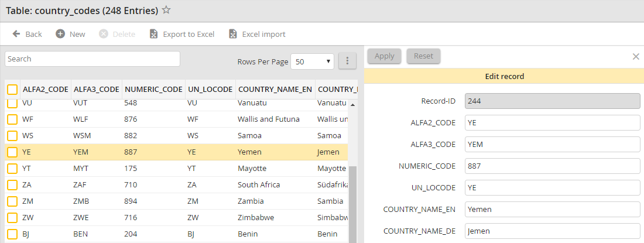The height and width of the screenshot is (243, 644).
Task: Create a new record with New
Action: click(x=71, y=34)
